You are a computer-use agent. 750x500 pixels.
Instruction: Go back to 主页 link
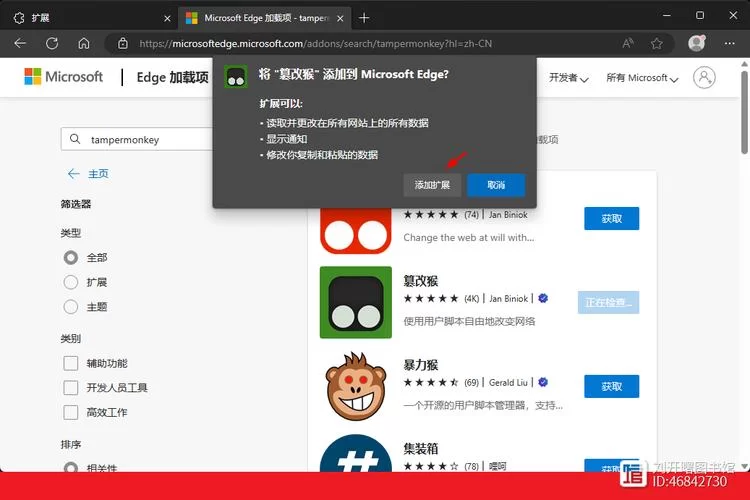pyautogui.click(x=88, y=174)
